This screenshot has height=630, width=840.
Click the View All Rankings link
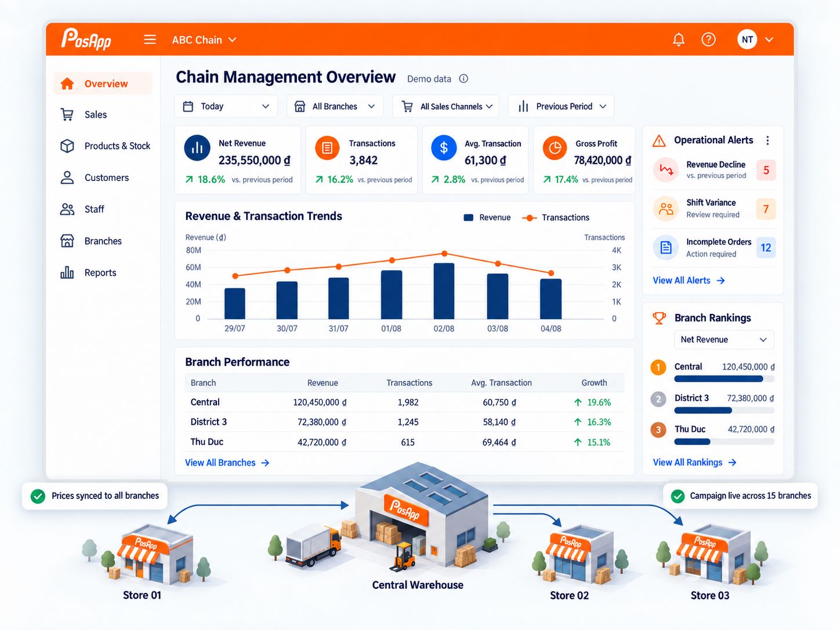(x=694, y=462)
